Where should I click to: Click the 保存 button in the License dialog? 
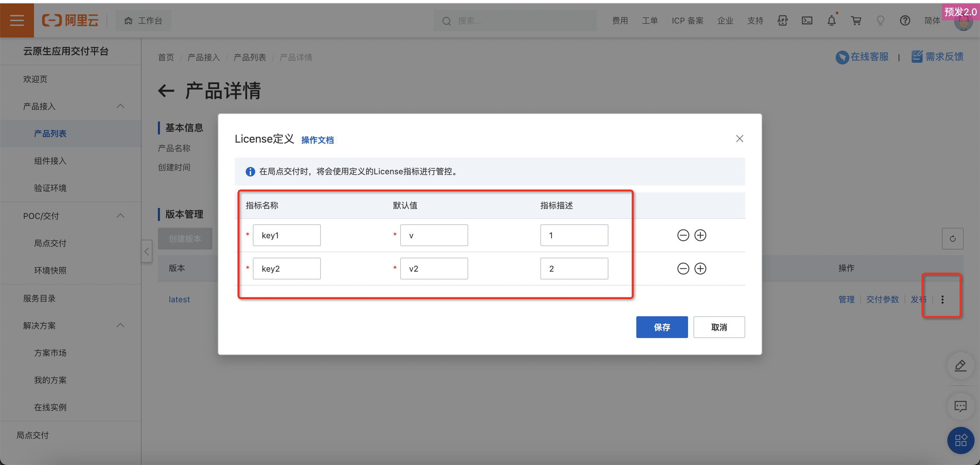point(661,327)
